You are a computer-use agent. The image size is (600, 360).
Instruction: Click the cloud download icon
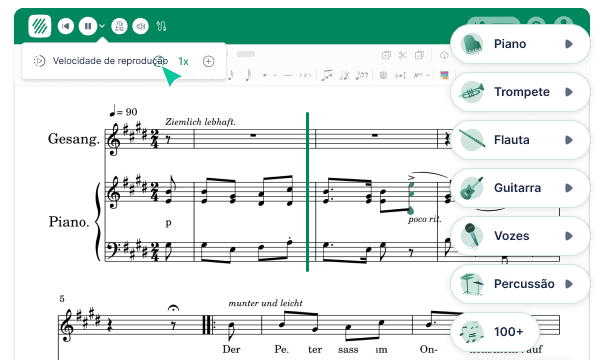pyautogui.click(x=444, y=55)
